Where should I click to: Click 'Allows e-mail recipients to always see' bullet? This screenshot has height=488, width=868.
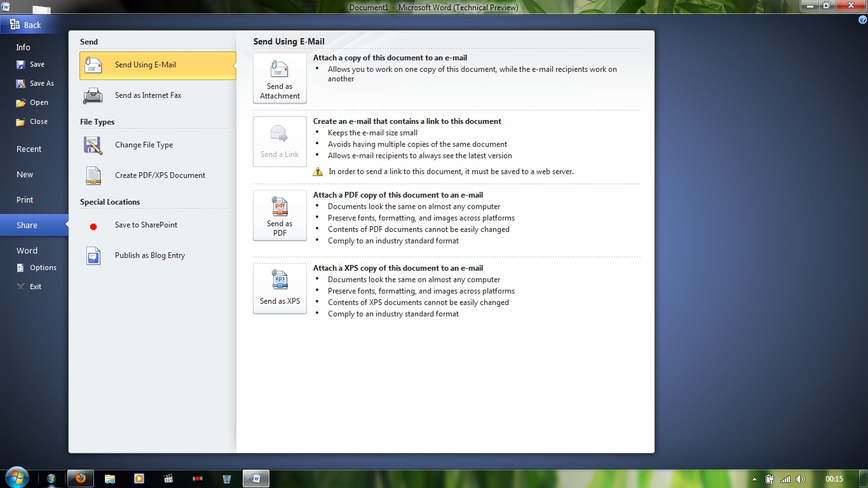[x=420, y=156]
